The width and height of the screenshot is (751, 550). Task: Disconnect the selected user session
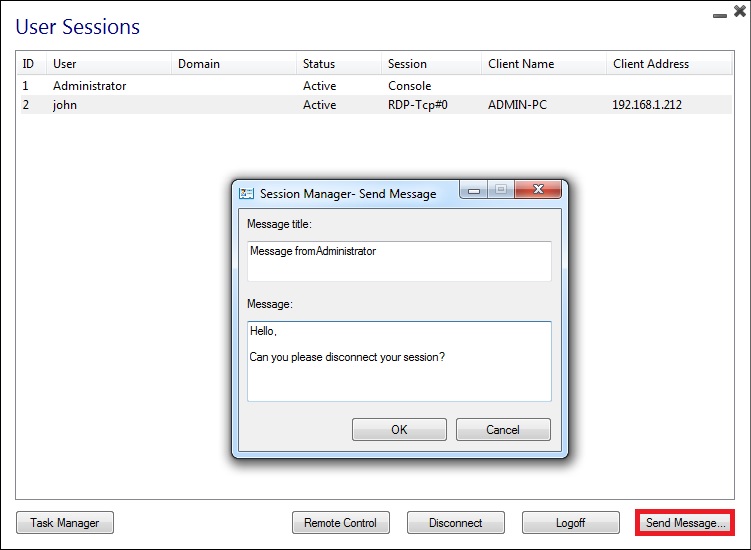(455, 523)
